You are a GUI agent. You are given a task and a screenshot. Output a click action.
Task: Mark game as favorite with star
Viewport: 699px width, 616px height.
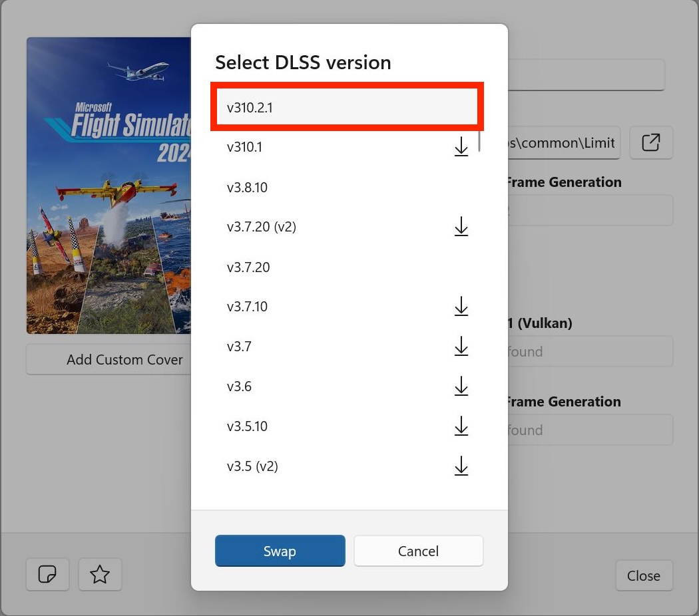point(100,574)
